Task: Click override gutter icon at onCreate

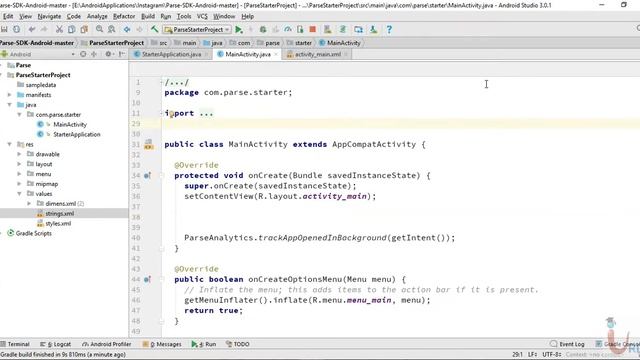Action: [x=147, y=176]
